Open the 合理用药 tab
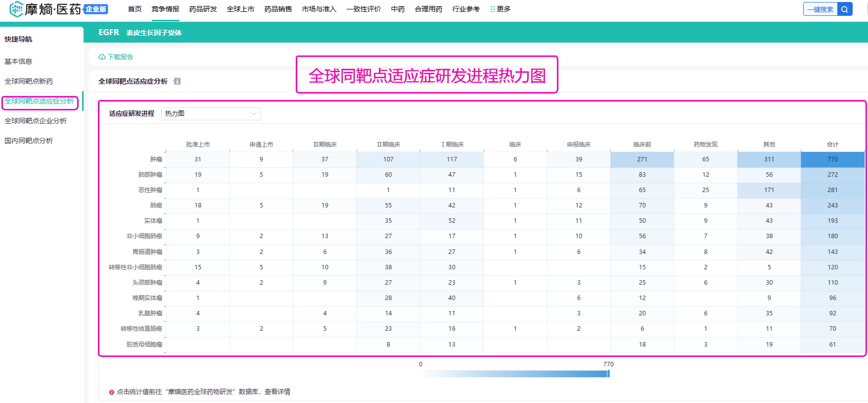The width and height of the screenshot is (868, 403). tap(428, 9)
